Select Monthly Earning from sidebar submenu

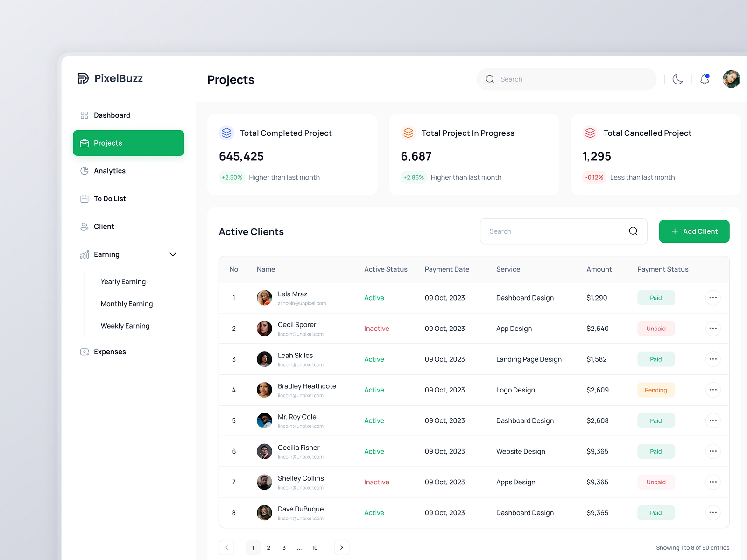pos(127,303)
